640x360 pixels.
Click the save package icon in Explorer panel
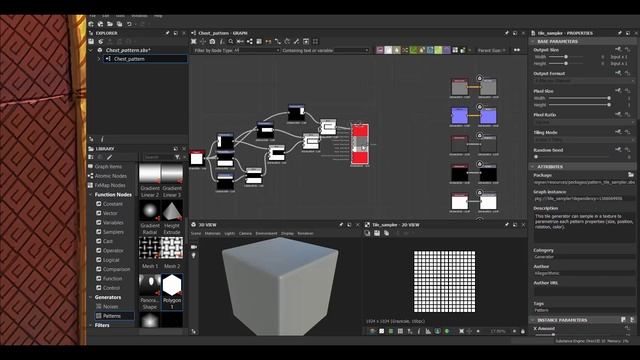point(91,42)
